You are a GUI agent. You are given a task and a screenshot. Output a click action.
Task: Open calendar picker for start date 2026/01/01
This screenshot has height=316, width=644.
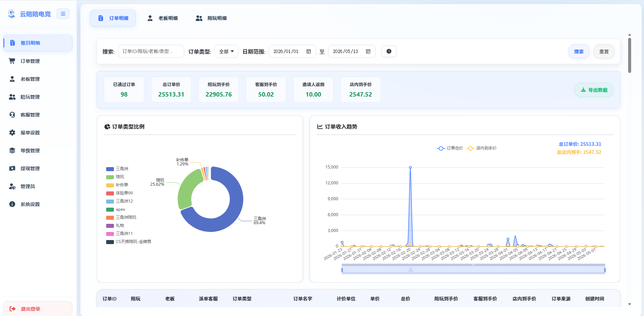click(309, 51)
